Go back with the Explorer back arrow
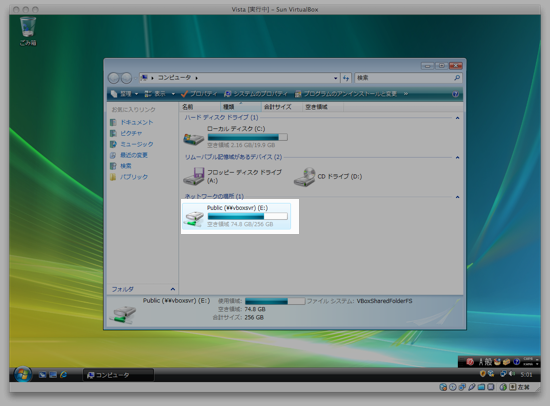 click(x=114, y=78)
